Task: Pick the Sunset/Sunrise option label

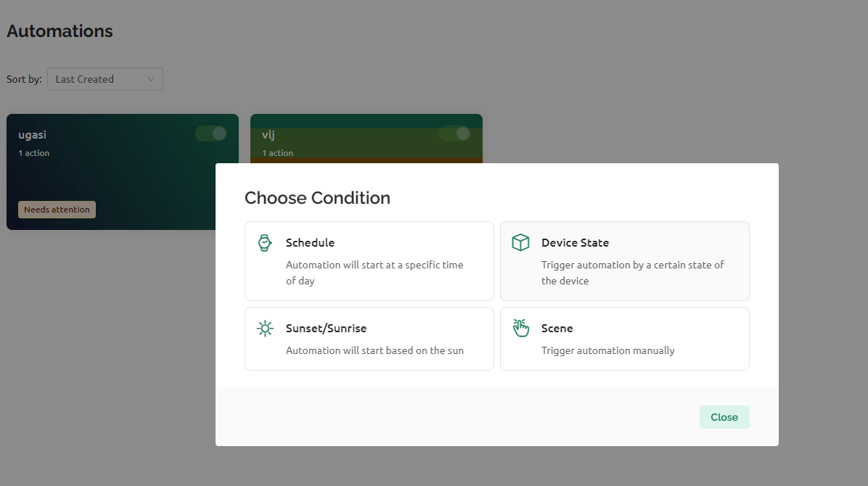Action: pos(326,329)
